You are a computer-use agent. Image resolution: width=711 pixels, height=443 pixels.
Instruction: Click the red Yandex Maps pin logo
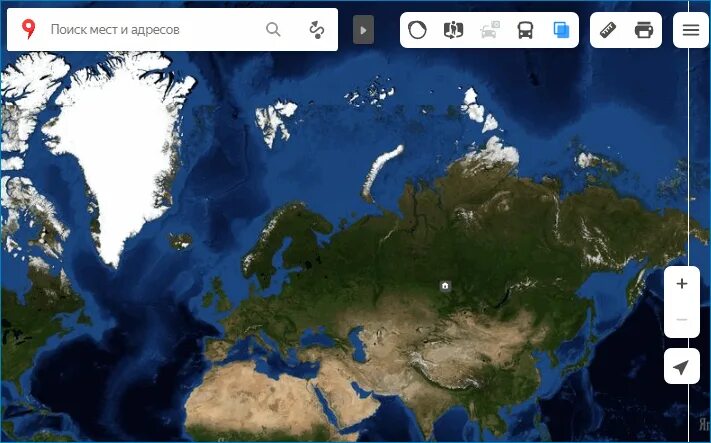(x=29, y=29)
